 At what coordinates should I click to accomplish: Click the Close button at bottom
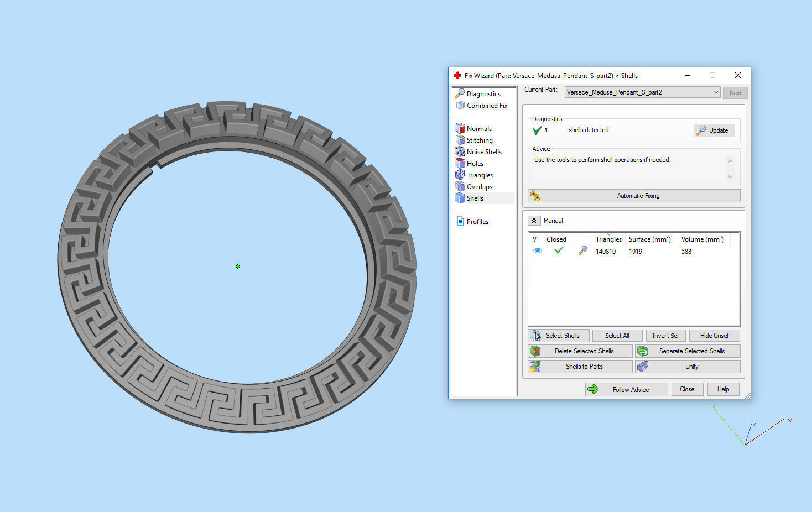click(687, 389)
